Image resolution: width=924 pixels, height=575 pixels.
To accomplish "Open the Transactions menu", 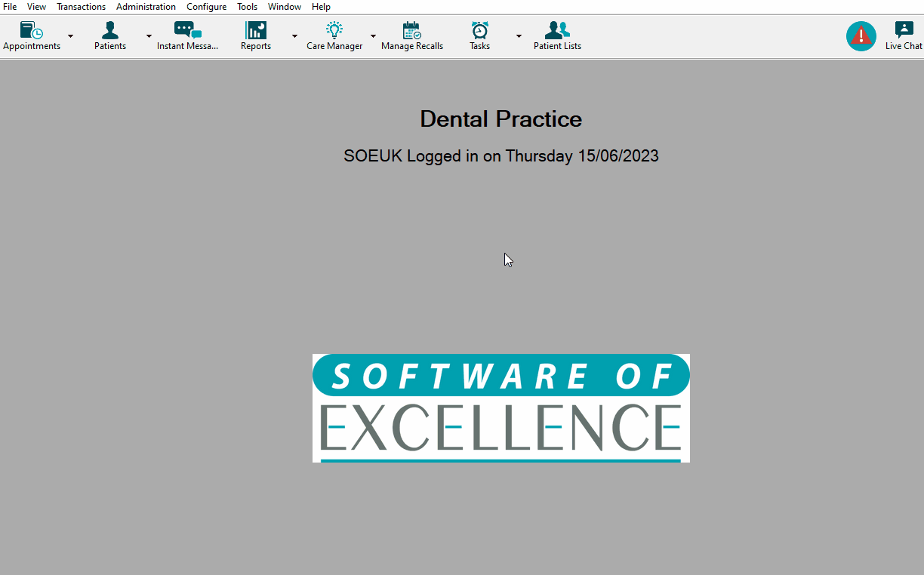I will [x=81, y=7].
